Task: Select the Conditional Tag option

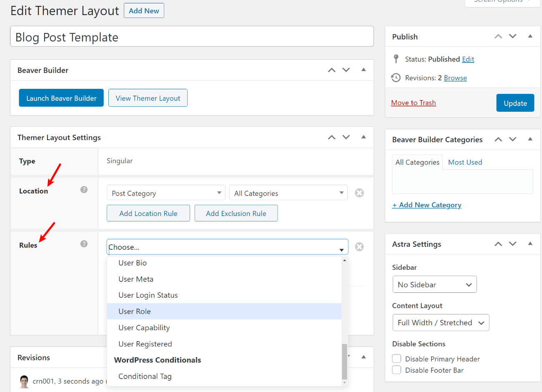Action: click(x=224, y=376)
